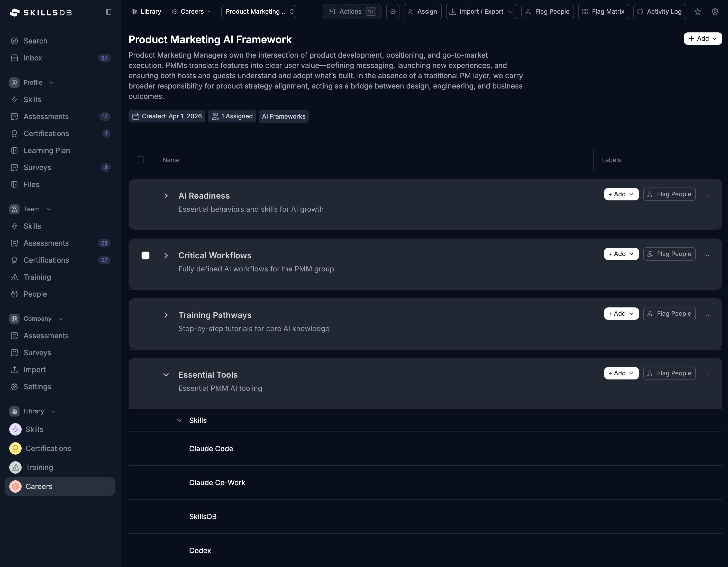Collapse the sidebar with the panel icon
This screenshot has width=728, height=567.
[x=108, y=12]
